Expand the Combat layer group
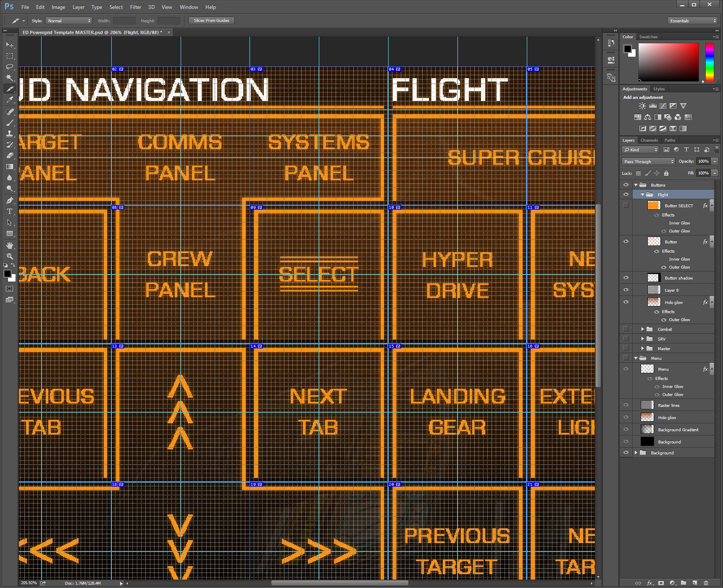Viewport: 723px width, 588px height. pyautogui.click(x=642, y=329)
